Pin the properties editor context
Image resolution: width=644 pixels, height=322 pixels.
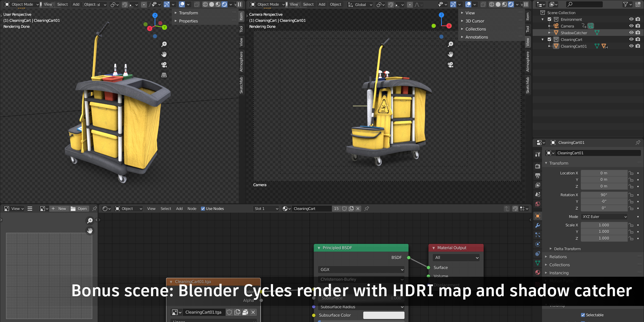click(x=638, y=143)
